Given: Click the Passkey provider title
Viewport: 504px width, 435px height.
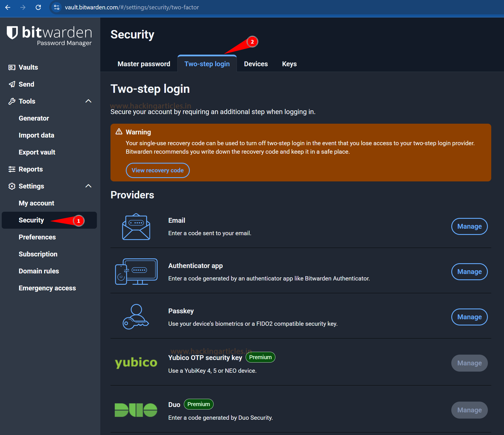Looking at the screenshot, I should [181, 311].
